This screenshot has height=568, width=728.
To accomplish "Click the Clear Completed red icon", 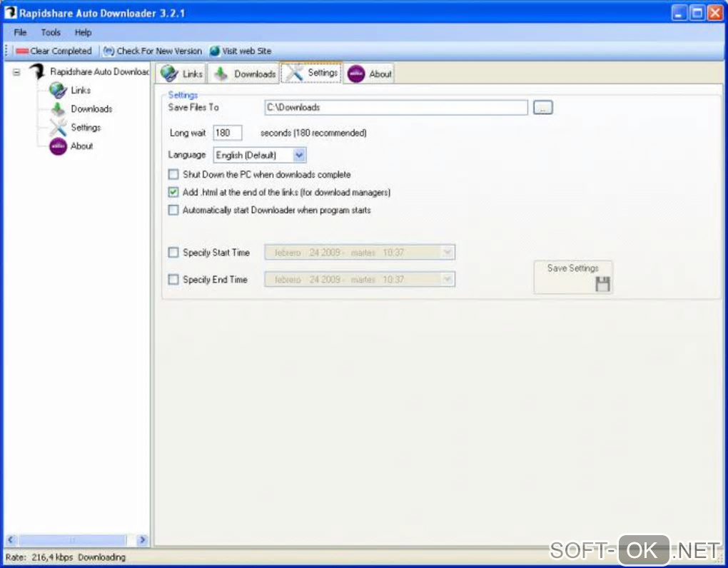I will [22, 51].
